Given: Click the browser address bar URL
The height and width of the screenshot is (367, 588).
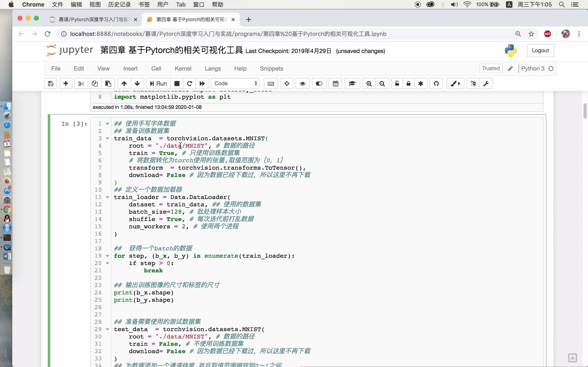Looking at the screenshot, I should [228, 34].
